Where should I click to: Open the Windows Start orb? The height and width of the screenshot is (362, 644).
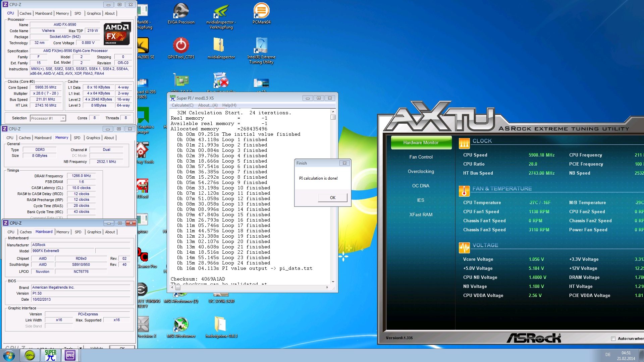coord(9,355)
